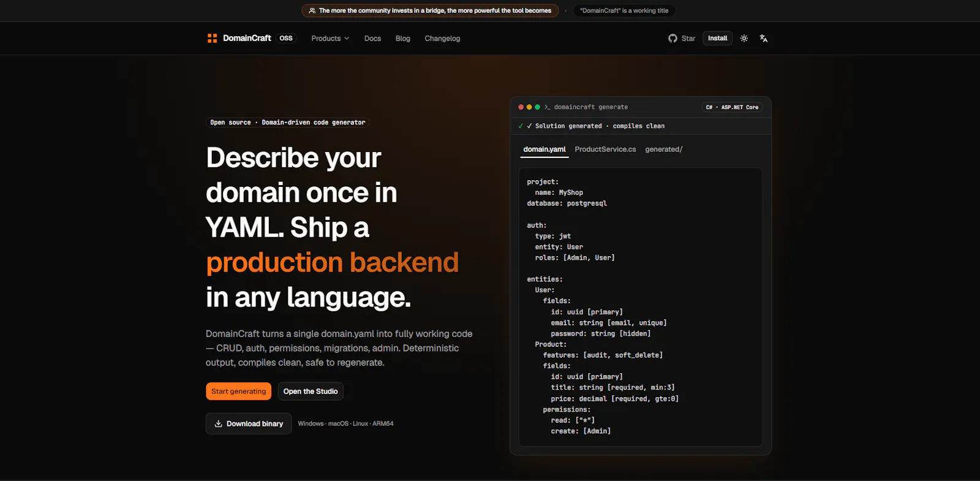Image resolution: width=980 pixels, height=481 pixels.
Task: Click the 'features: [audit, soft_delete]' line
Action: (603, 355)
